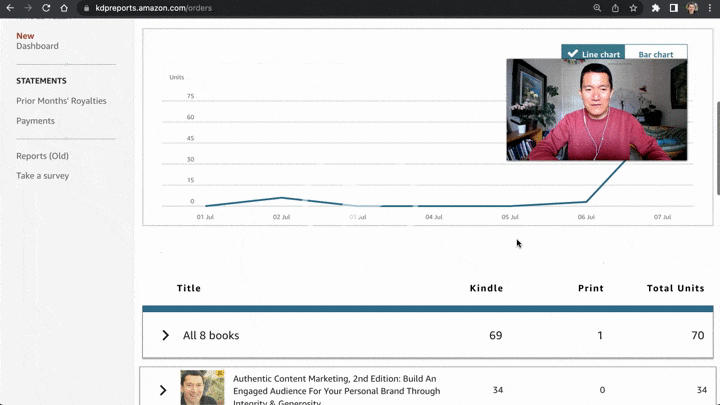The image size is (720, 405).
Task: Click the 02 Jul data point on chart
Action: (281, 198)
